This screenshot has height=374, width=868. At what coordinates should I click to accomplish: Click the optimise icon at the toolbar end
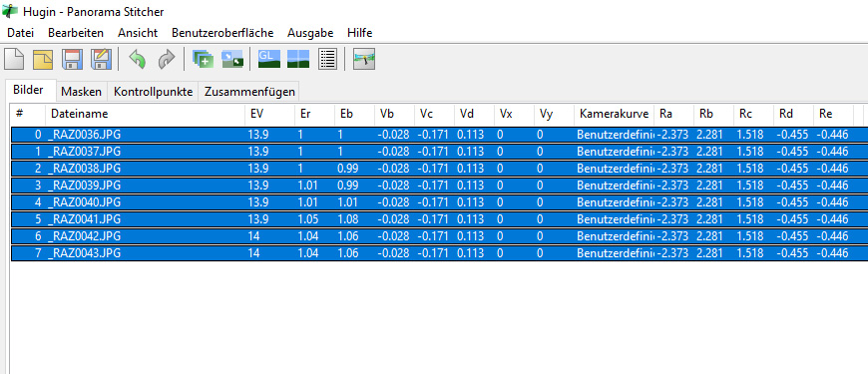tap(364, 59)
